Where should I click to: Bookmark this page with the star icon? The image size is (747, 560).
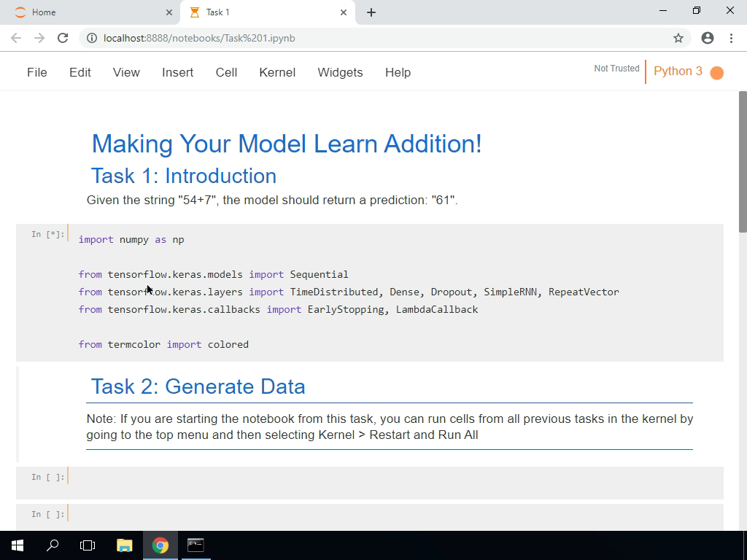tap(678, 38)
